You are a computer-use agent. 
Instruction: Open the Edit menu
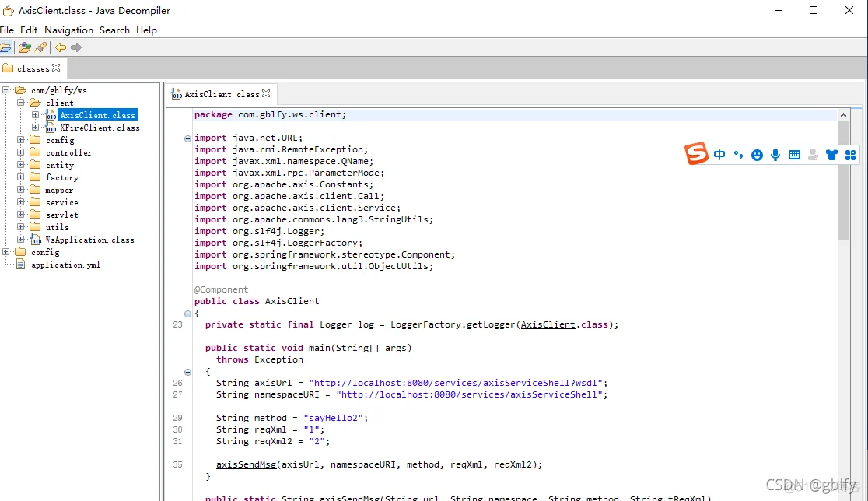(x=29, y=30)
